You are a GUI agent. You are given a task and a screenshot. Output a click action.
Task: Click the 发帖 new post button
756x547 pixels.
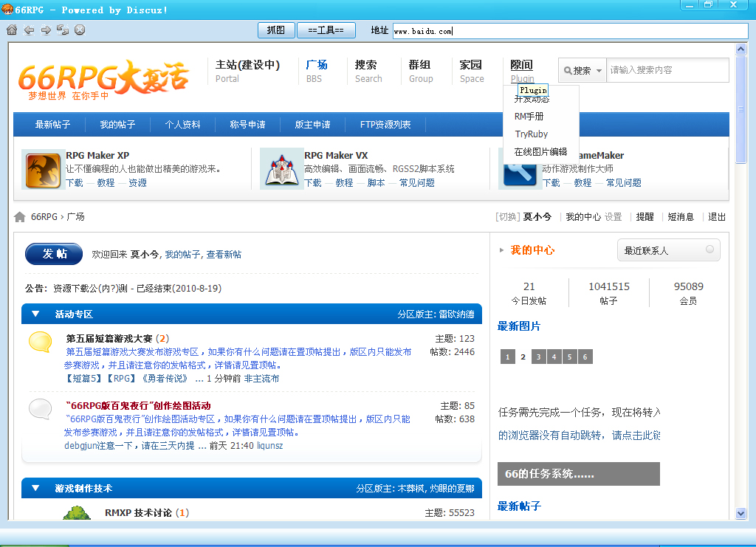pos(54,254)
